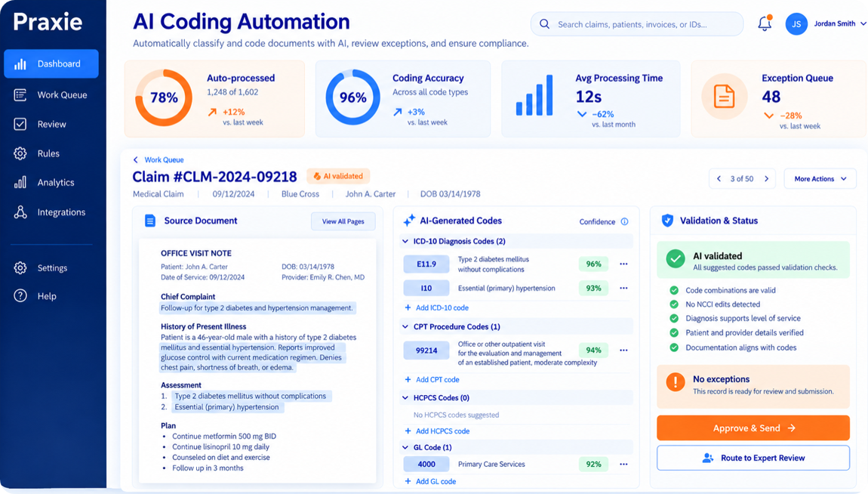Screen dimensions: 868x494
Task: Click Diagnosis supports level of service checkmark
Action: click(x=674, y=319)
